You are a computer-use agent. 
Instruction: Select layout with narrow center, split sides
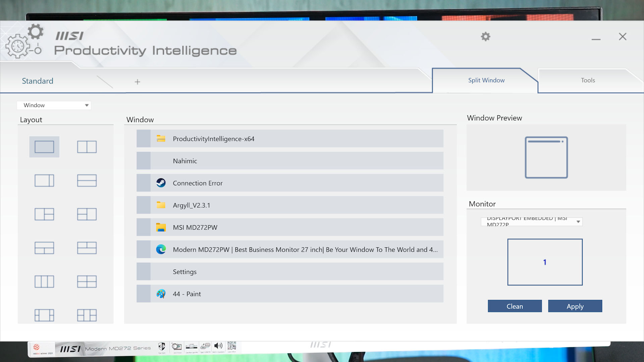pos(87,315)
